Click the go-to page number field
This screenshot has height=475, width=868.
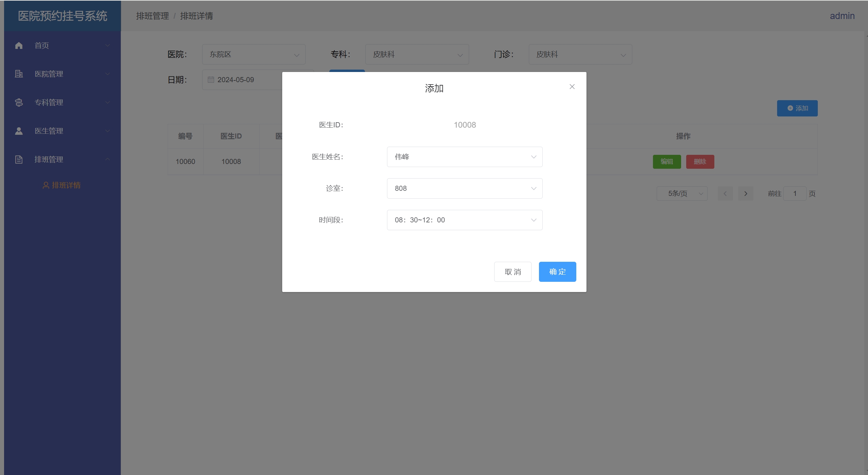[x=794, y=194]
